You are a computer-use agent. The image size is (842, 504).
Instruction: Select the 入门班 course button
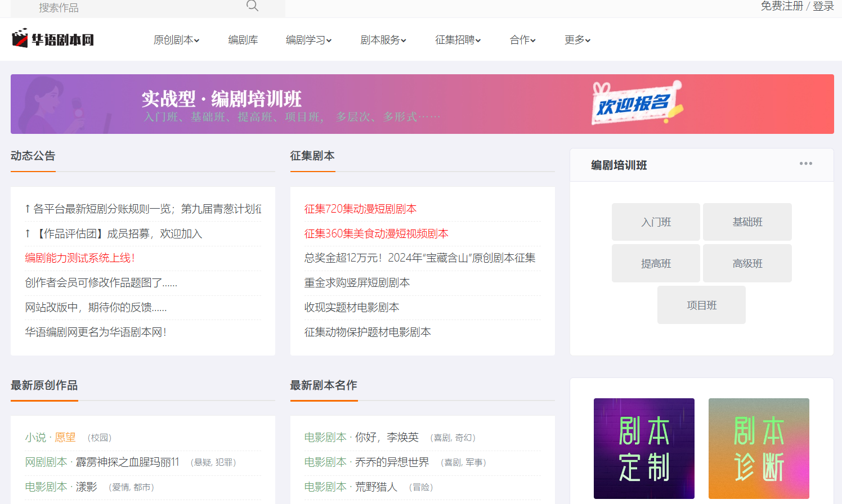[x=656, y=222]
